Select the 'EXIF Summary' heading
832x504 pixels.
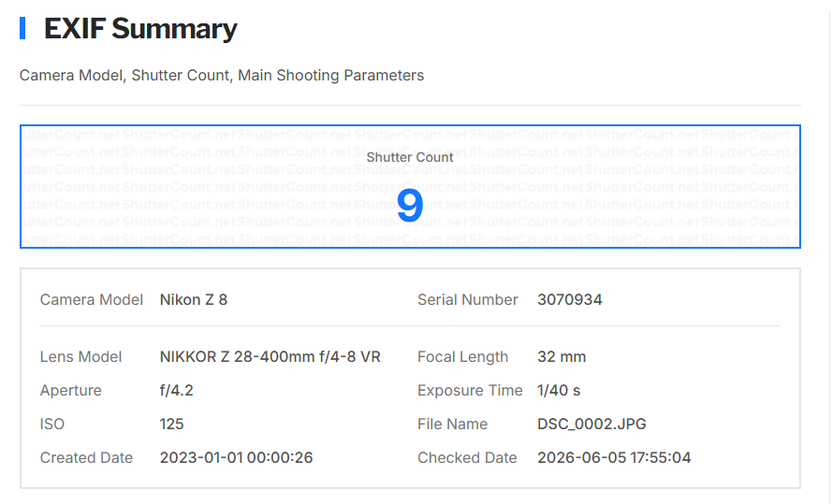[x=140, y=29]
